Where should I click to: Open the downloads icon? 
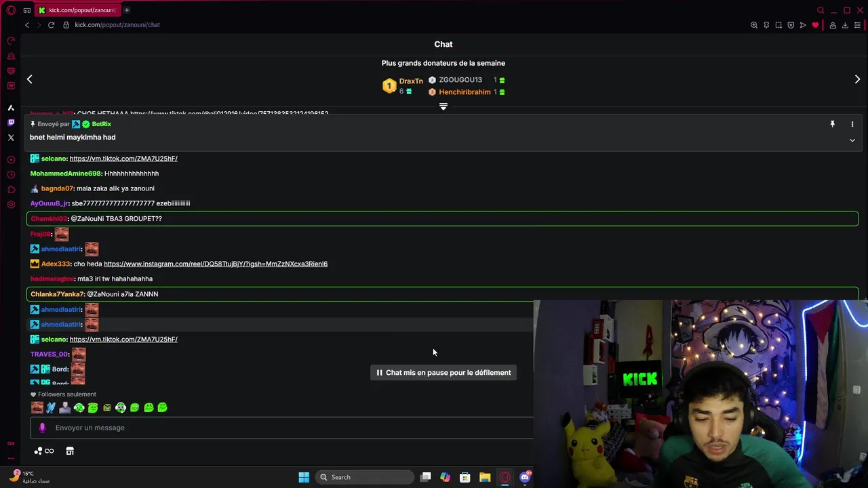click(845, 25)
